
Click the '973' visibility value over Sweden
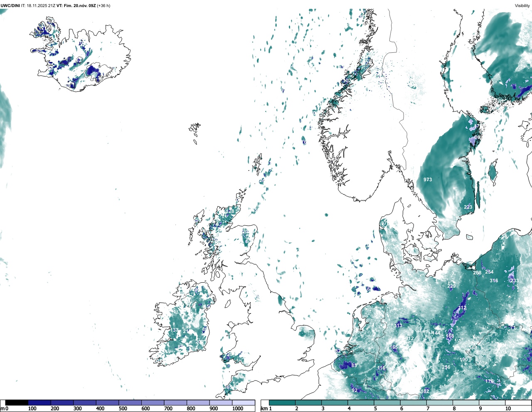click(428, 180)
